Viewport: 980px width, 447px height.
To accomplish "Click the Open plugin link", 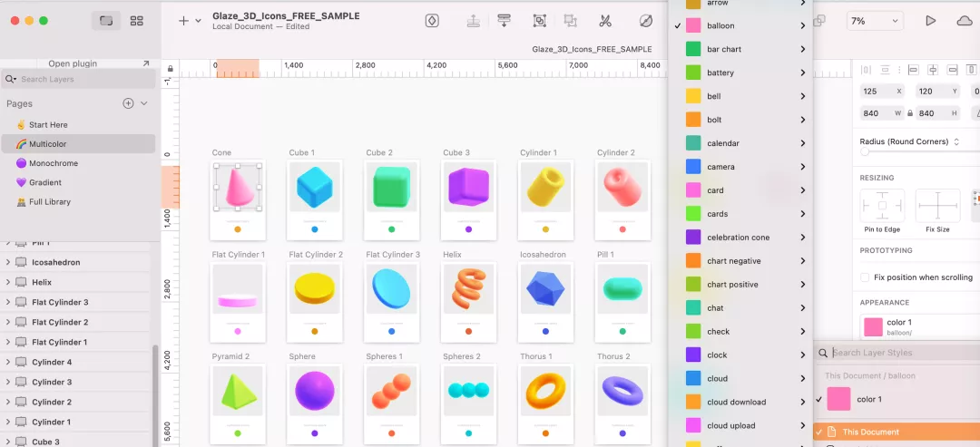I will (73, 63).
